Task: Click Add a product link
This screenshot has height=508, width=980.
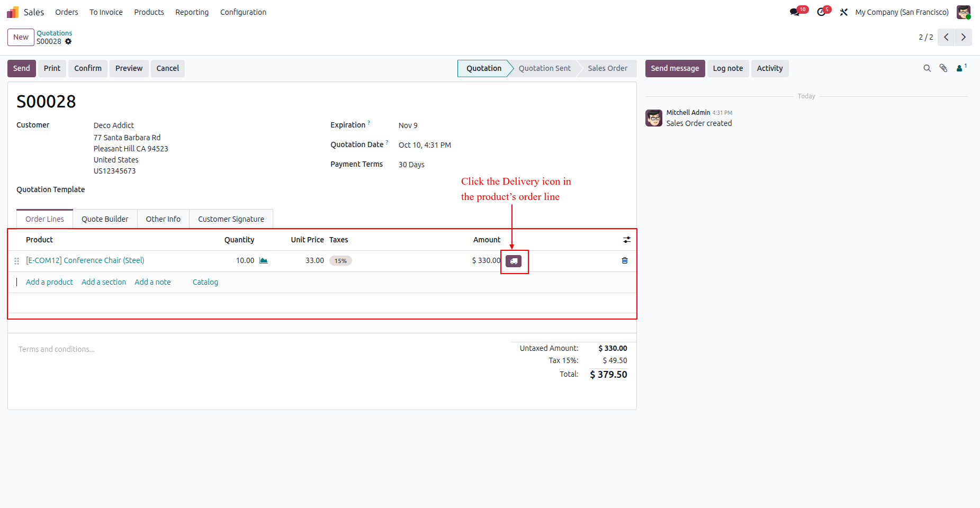Action: (49, 282)
